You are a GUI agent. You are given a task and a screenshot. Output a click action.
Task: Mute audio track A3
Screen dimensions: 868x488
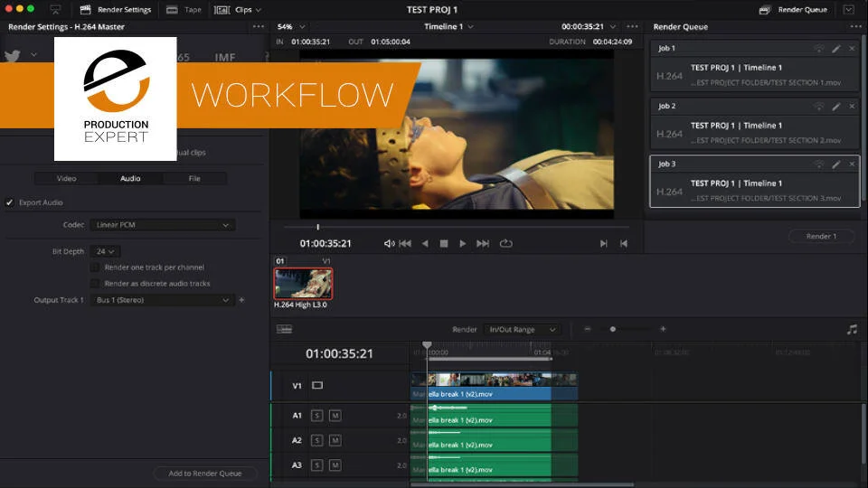tap(335, 465)
